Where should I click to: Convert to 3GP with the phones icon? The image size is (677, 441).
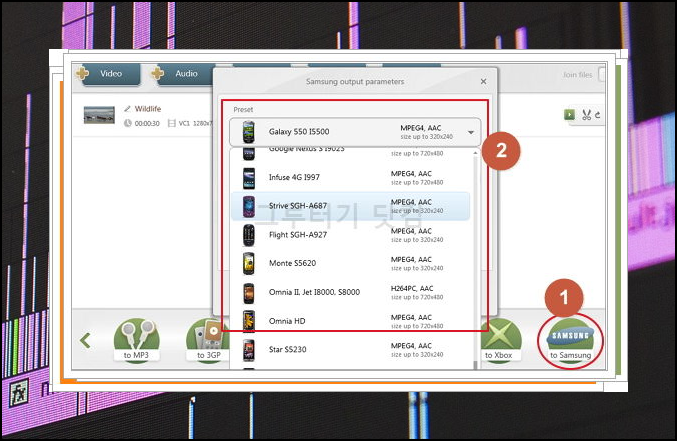tap(208, 340)
